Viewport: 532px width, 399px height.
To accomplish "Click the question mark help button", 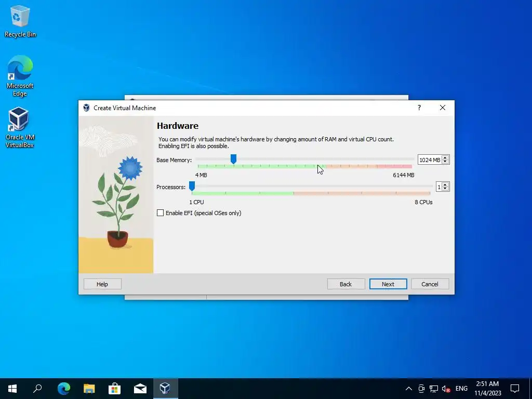I will [419, 108].
